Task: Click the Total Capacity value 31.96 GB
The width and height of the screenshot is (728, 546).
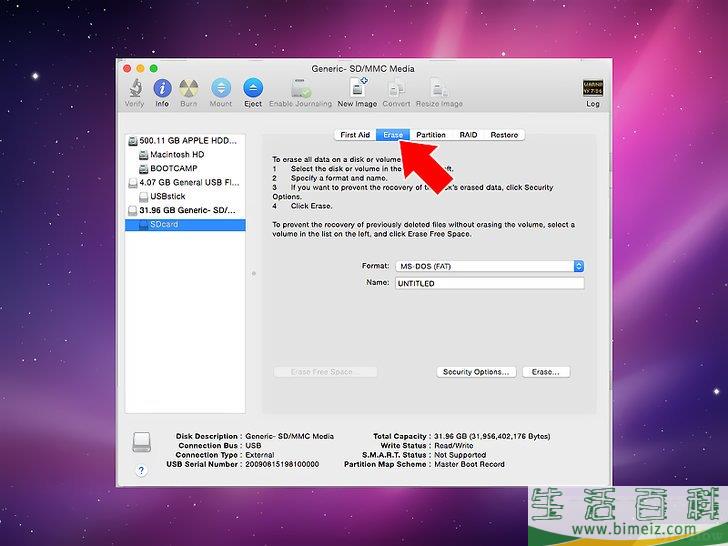Action: point(492,436)
